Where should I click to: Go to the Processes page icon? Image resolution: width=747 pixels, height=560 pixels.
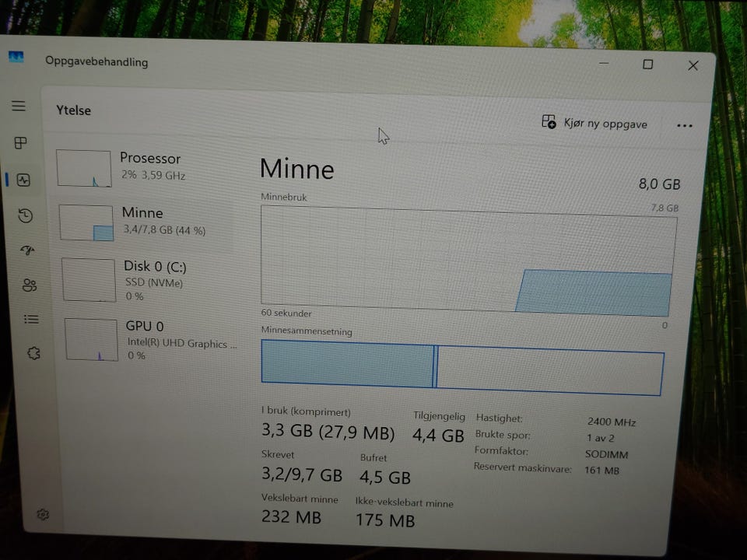coord(20,142)
